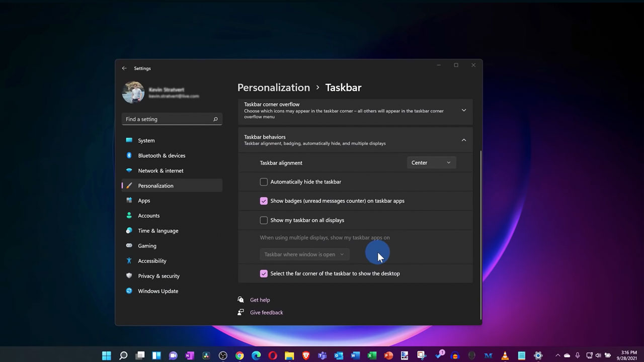
Task: Click the Privacy & security shield icon
Action: [x=129, y=276]
